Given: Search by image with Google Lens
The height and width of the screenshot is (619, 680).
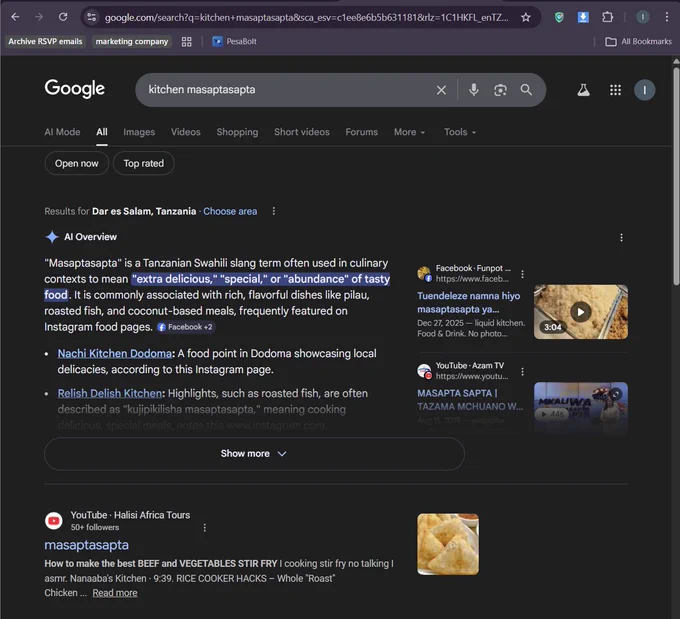Looking at the screenshot, I should pos(500,90).
